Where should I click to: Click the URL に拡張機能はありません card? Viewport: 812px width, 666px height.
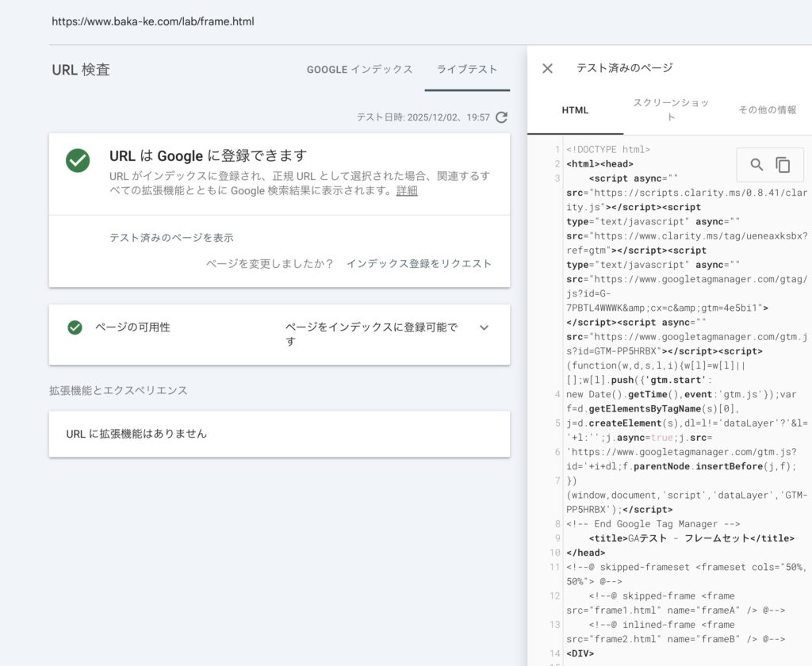pyautogui.click(x=279, y=434)
